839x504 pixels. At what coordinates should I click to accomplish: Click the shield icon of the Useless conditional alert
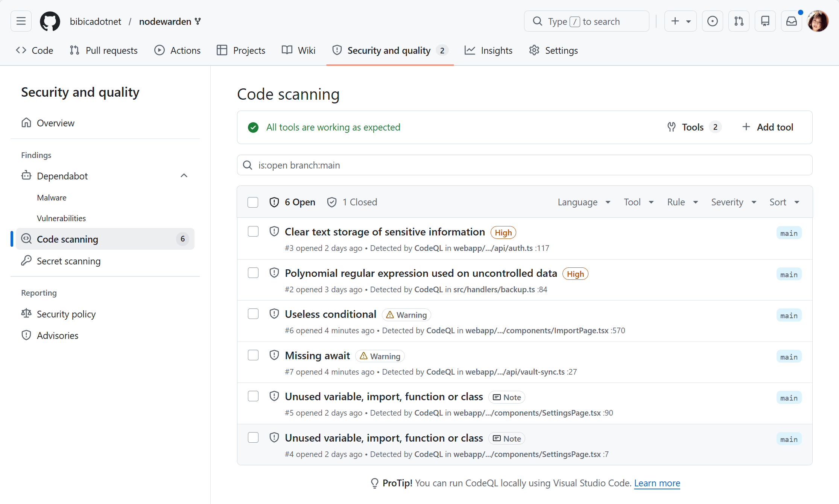click(x=274, y=314)
